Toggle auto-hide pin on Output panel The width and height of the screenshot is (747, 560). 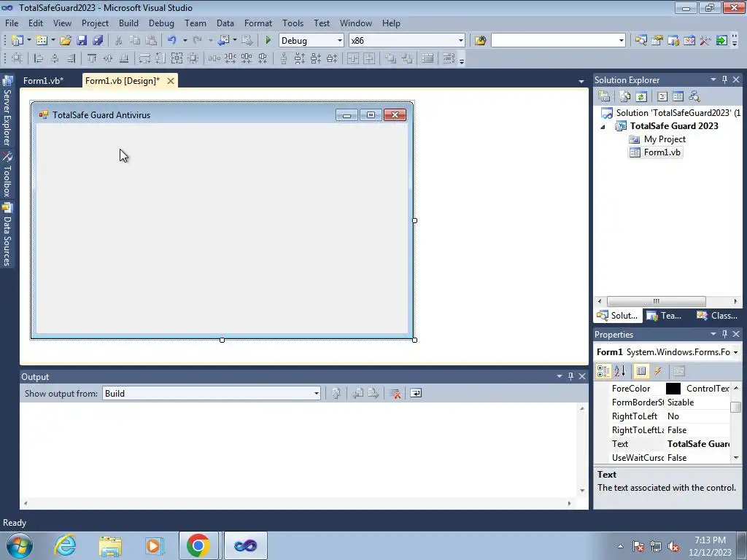570,376
